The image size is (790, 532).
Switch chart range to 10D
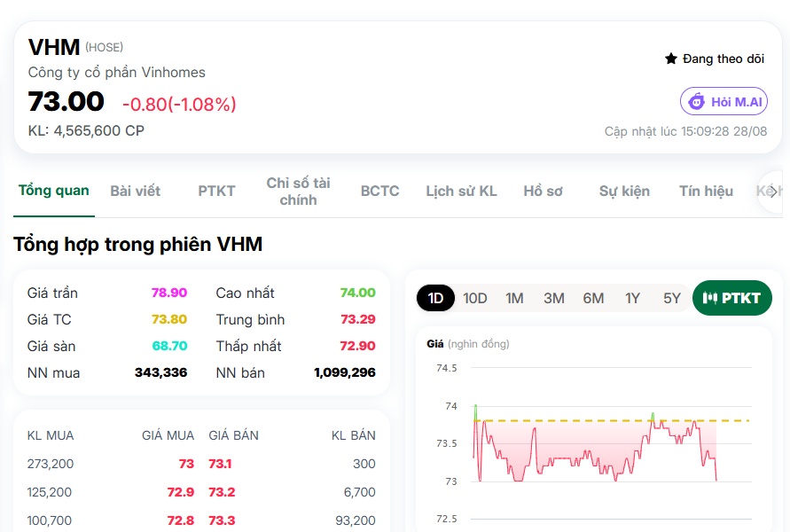(x=474, y=298)
